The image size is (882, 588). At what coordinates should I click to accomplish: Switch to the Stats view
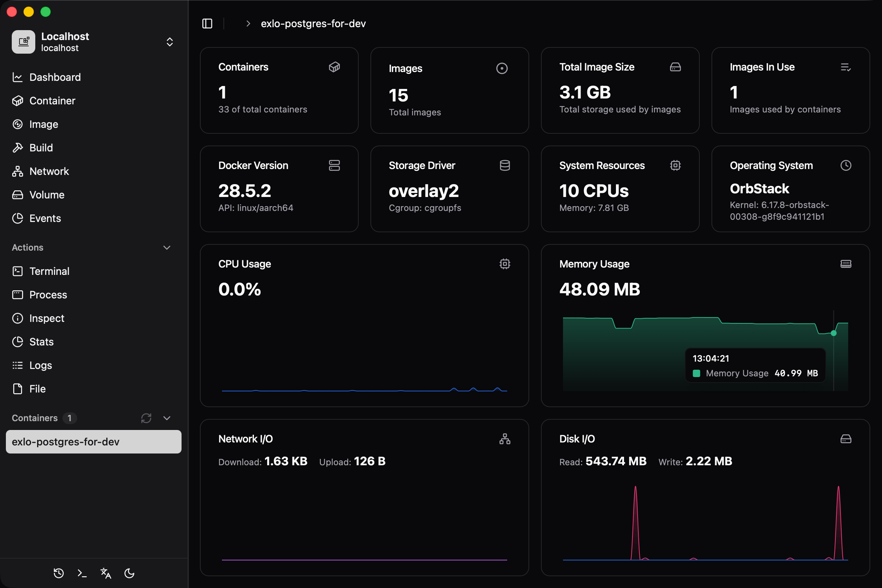coord(41,342)
